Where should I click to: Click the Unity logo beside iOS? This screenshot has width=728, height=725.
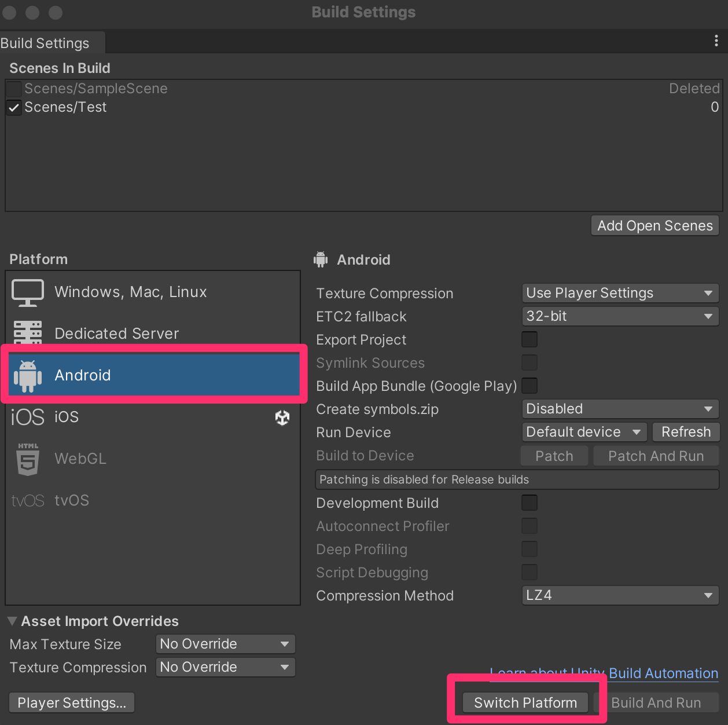282,418
